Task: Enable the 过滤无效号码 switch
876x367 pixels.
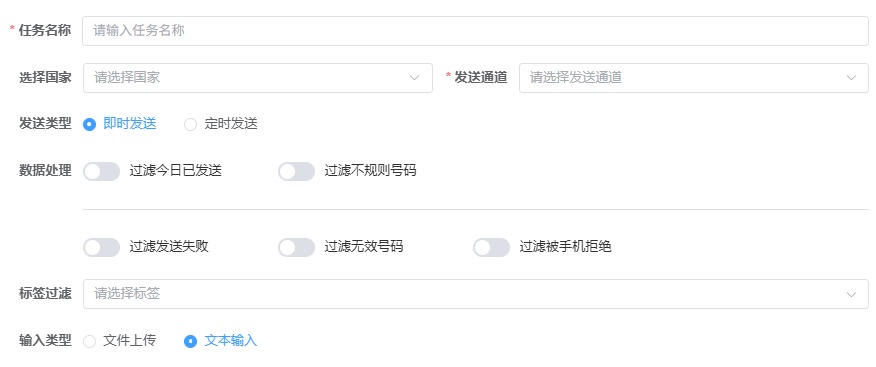Action: [x=297, y=247]
